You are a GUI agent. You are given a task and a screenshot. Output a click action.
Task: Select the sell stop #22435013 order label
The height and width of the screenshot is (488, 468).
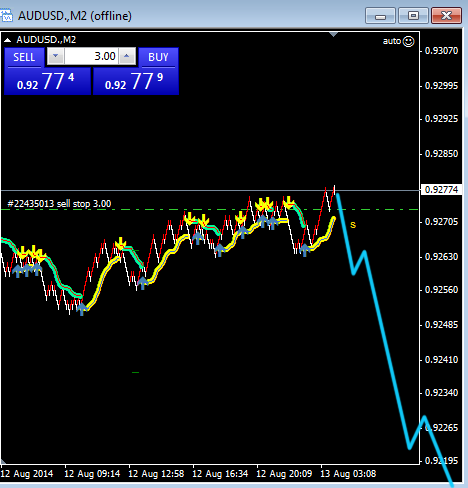59,204
